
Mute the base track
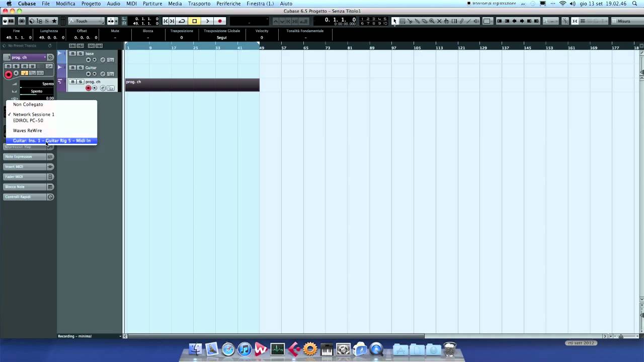click(72, 54)
